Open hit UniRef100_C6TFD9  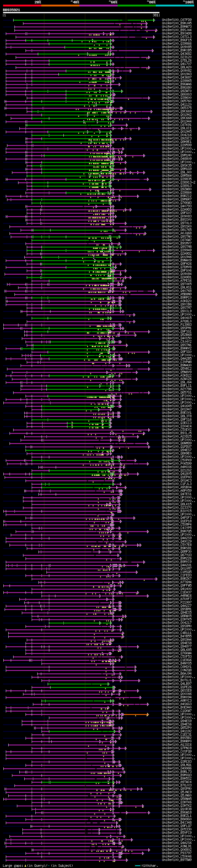tap(177, 20)
